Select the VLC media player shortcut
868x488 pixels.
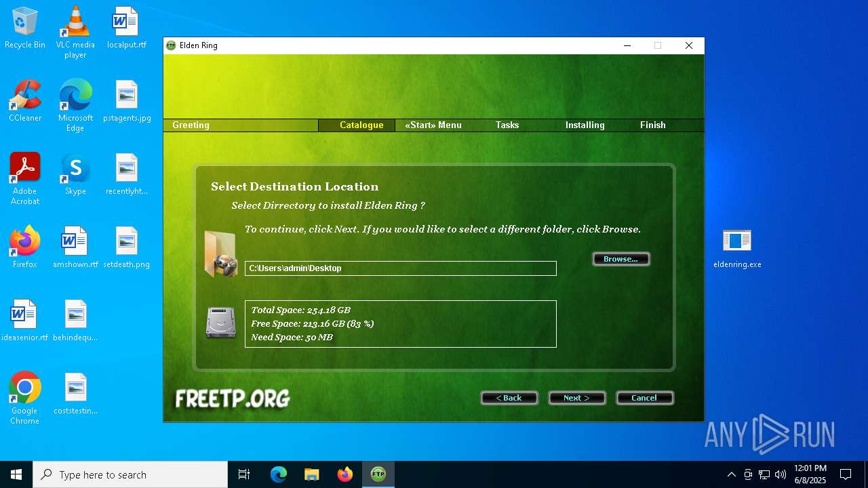tap(75, 33)
